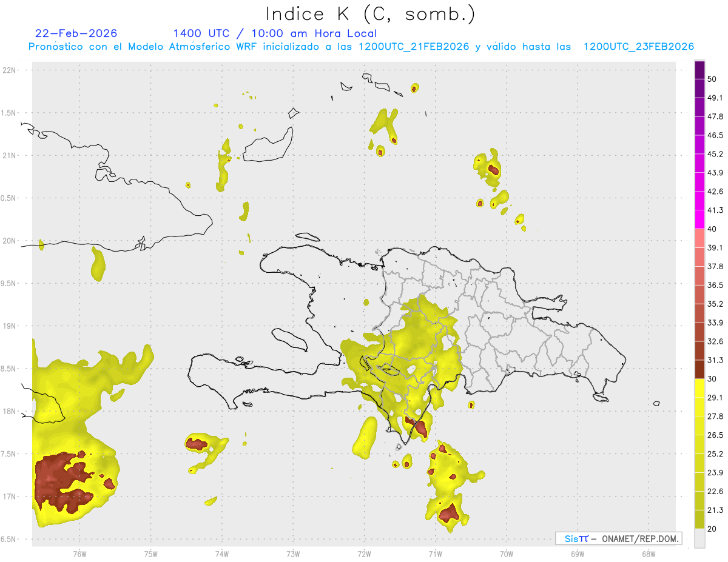Click the '73W' longitude label

pyautogui.click(x=293, y=554)
